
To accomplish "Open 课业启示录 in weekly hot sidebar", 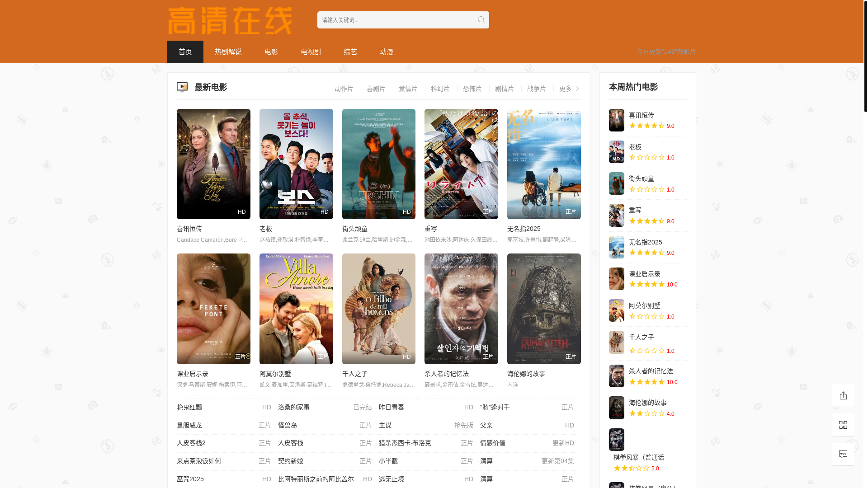I will (x=645, y=274).
